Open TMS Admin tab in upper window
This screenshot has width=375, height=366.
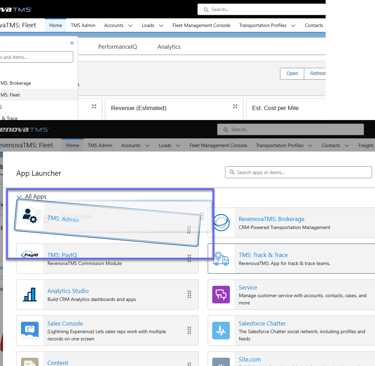(x=83, y=25)
